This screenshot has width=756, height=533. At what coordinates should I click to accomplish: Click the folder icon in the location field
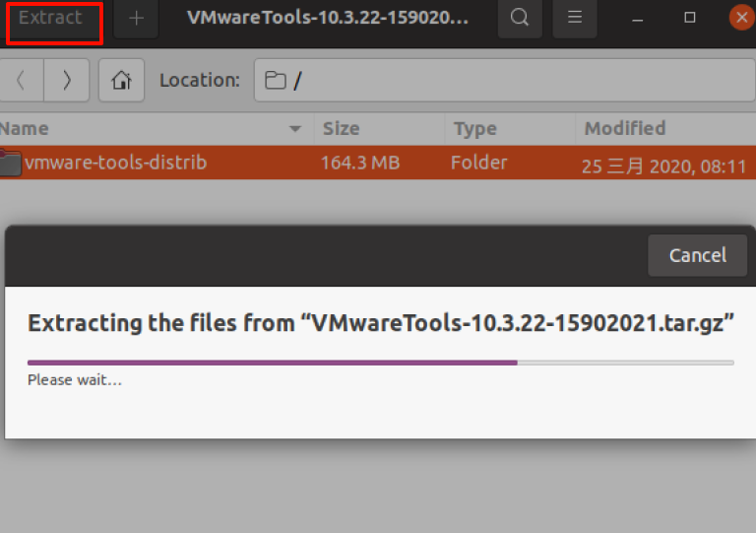pos(276,81)
